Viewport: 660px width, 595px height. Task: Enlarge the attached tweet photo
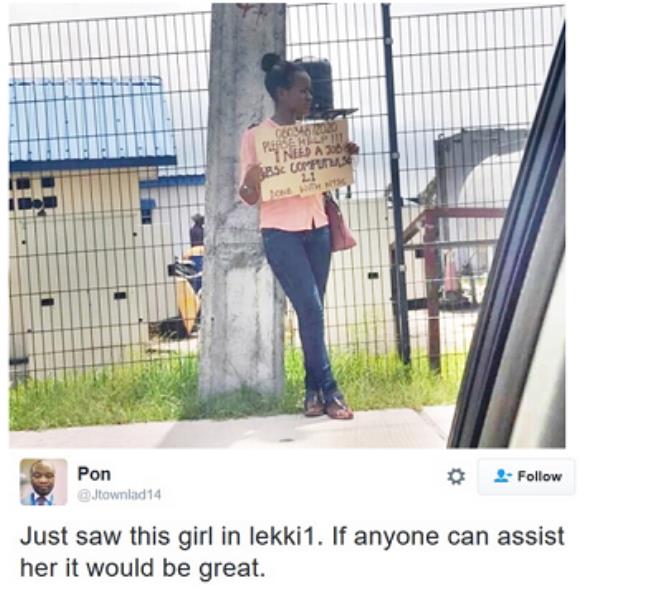click(287, 226)
